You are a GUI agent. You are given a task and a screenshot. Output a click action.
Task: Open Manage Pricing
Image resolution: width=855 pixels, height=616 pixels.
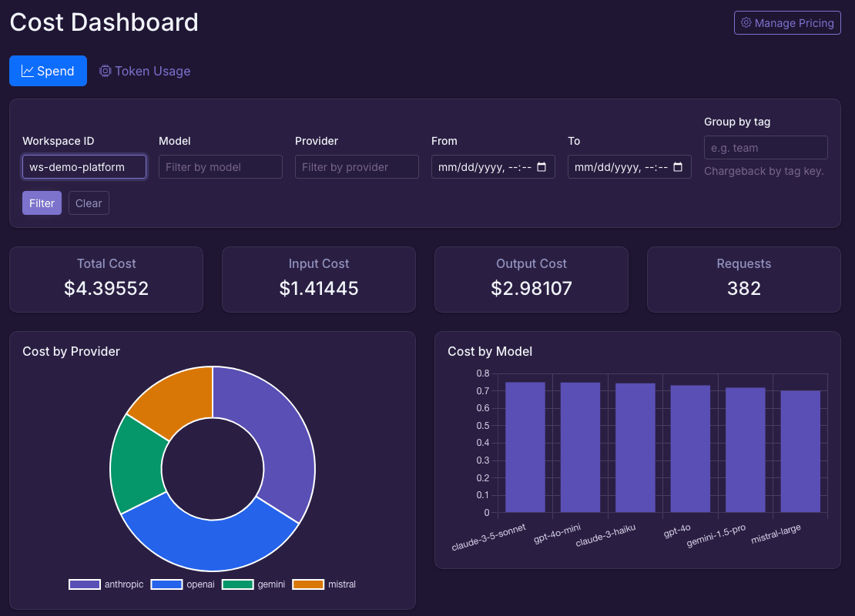tap(787, 23)
